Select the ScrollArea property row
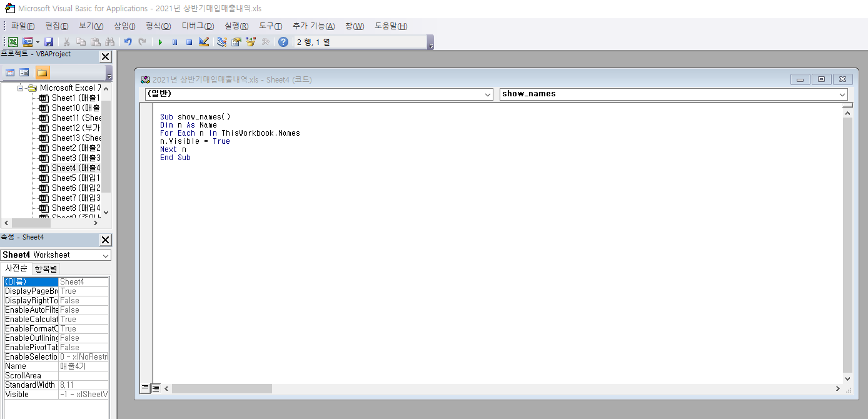 (x=56, y=375)
